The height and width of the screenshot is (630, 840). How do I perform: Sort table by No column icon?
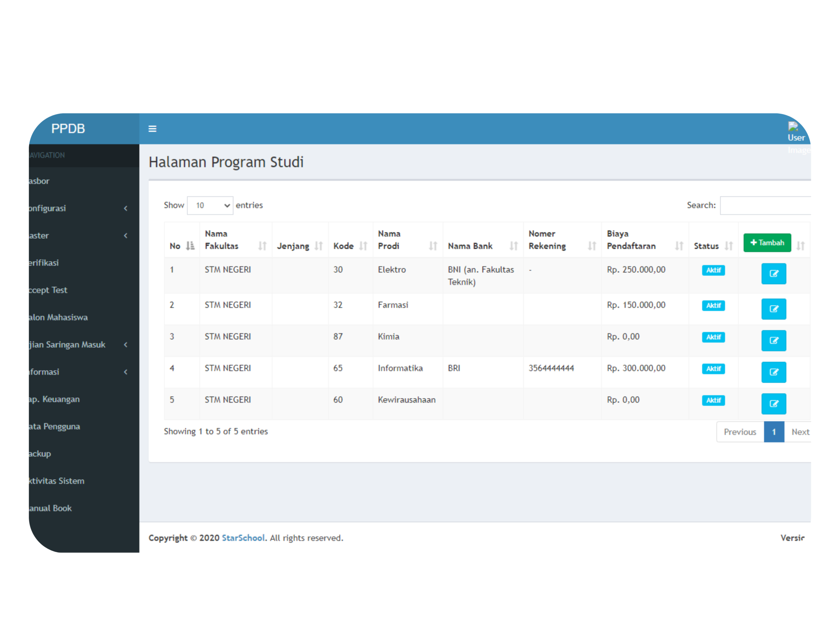tap(190, 246)
